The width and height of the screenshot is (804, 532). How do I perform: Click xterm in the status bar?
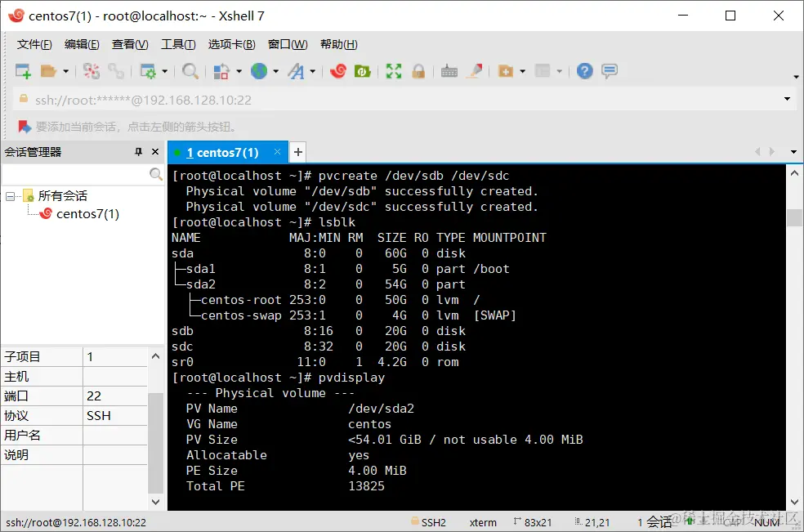[x=483, y=522]
